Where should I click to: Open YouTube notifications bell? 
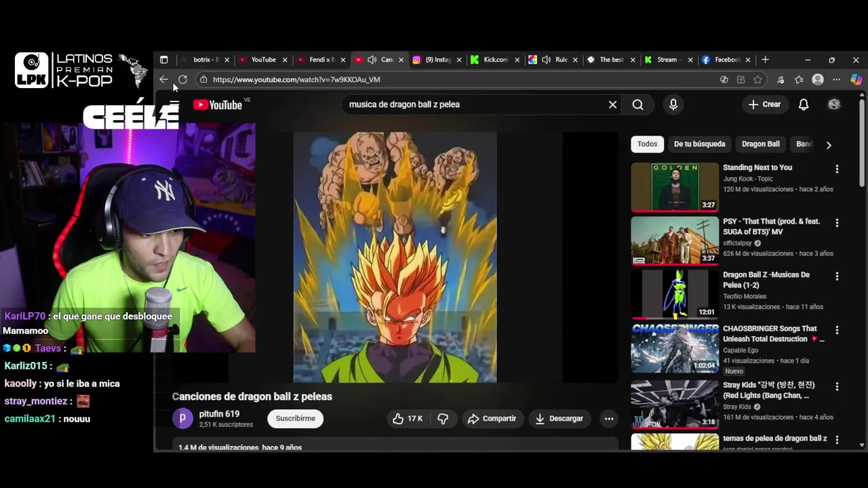point(804,104)
